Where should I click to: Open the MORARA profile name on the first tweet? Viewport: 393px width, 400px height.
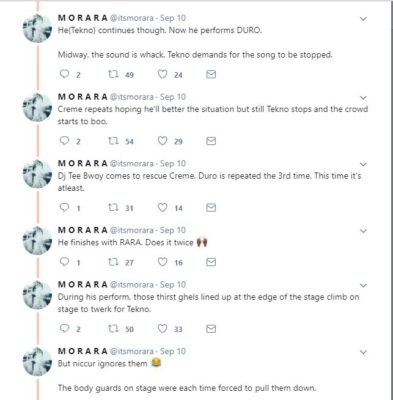tap(83, 18)
